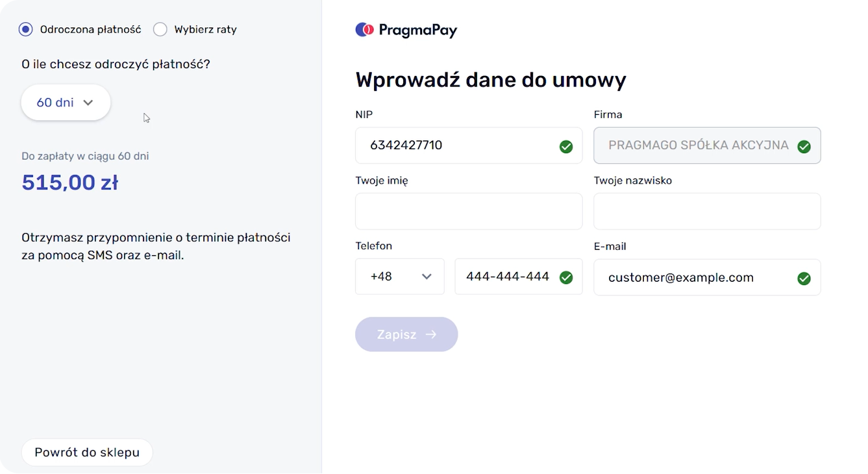Click the green checkmark in Firma field
Screen dimensions: 868x474
804,147
